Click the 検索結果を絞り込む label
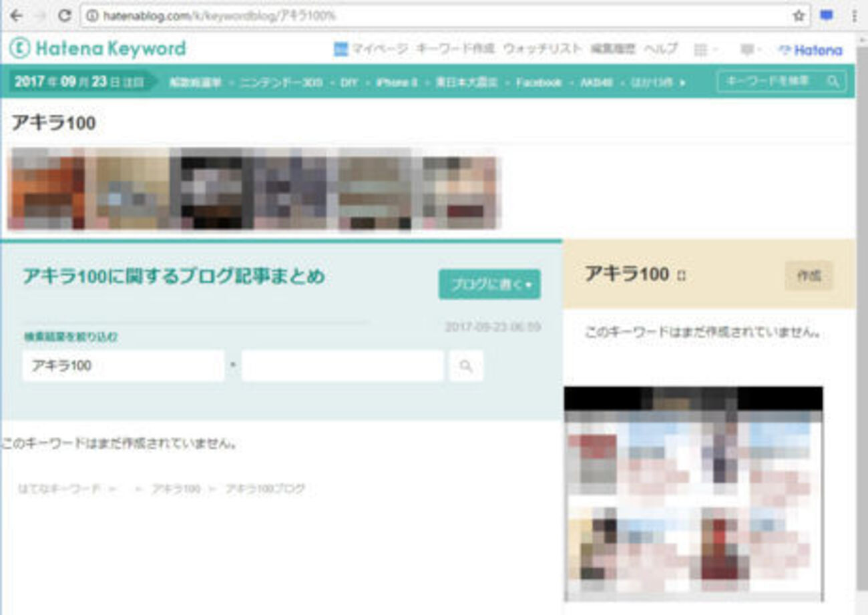Image resolution: width=868 pixels, height=615 pixels. tap(70, 337)
